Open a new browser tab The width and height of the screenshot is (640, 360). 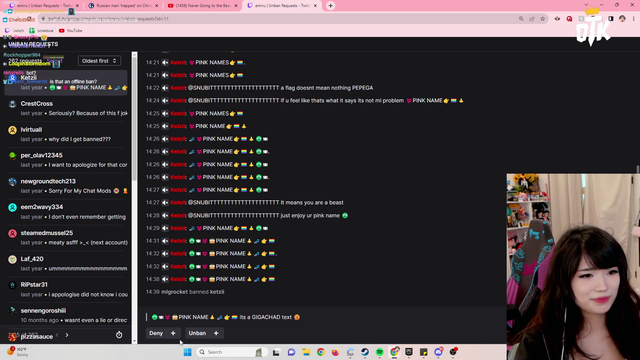point(330,6)
